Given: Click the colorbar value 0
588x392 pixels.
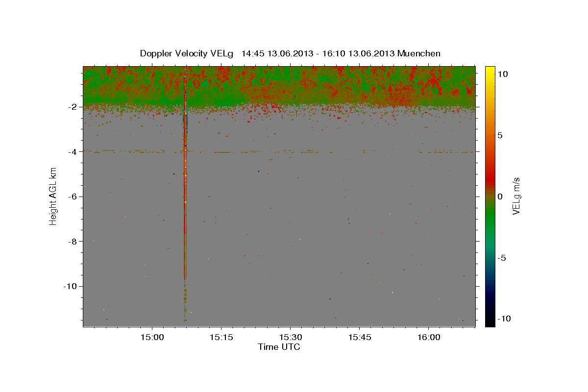Looking at the screenshot, I should pyautogui.click(x=500, y=196).
